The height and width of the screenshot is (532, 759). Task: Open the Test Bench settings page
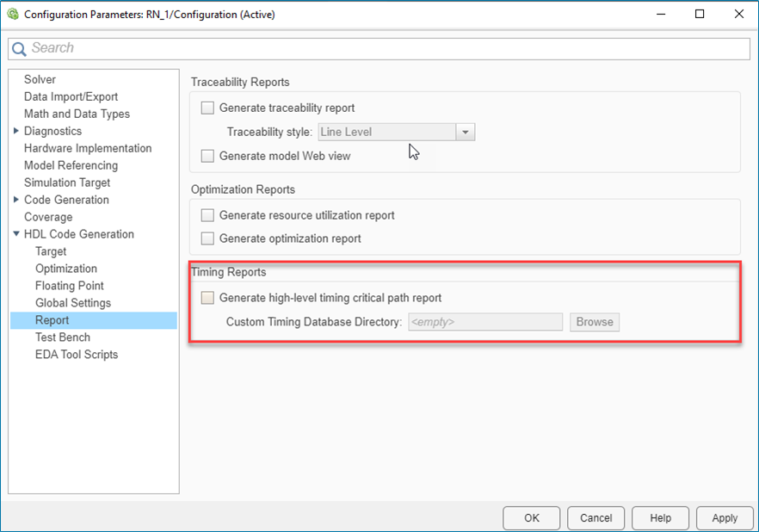tap(63, 337)
